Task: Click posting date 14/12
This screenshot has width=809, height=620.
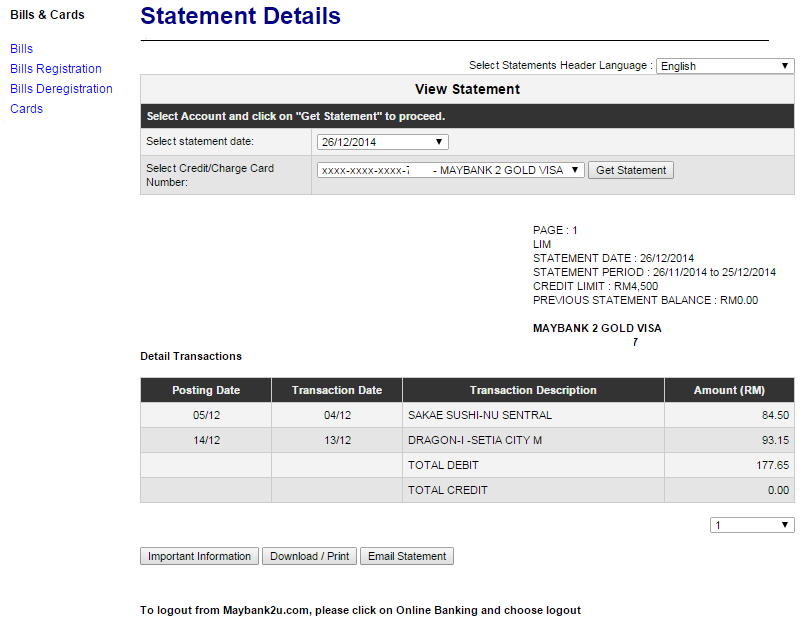Action: (206, 440)
